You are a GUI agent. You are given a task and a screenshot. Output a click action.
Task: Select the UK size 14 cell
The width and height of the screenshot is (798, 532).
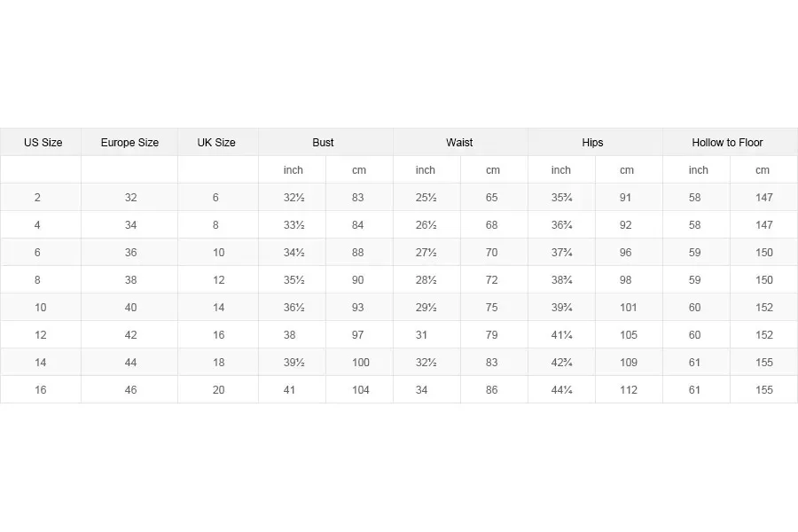(218, 308)
